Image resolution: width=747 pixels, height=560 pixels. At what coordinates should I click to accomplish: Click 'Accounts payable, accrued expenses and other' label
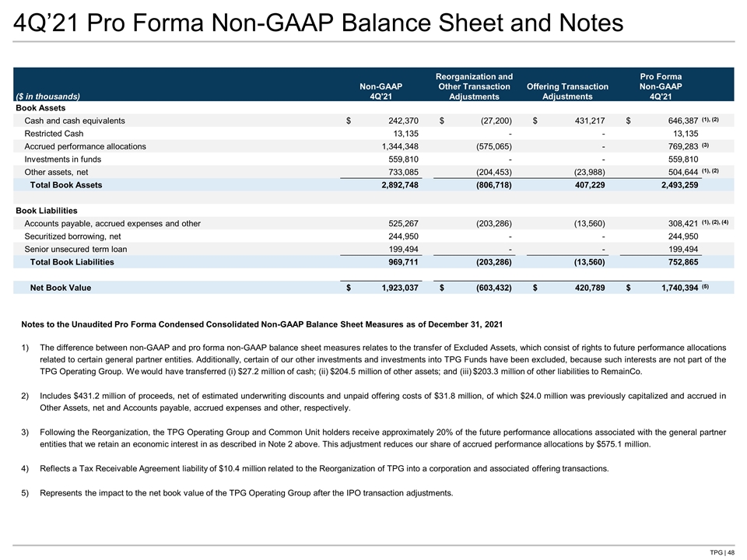tap(112, 224)
